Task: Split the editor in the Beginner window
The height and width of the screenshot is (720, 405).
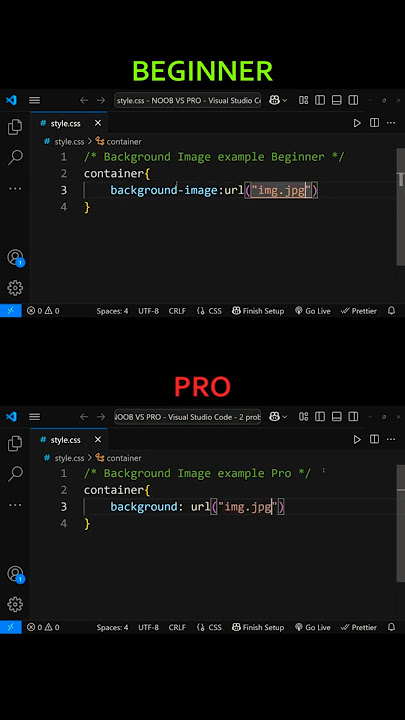Action: [x=375, y=123]
